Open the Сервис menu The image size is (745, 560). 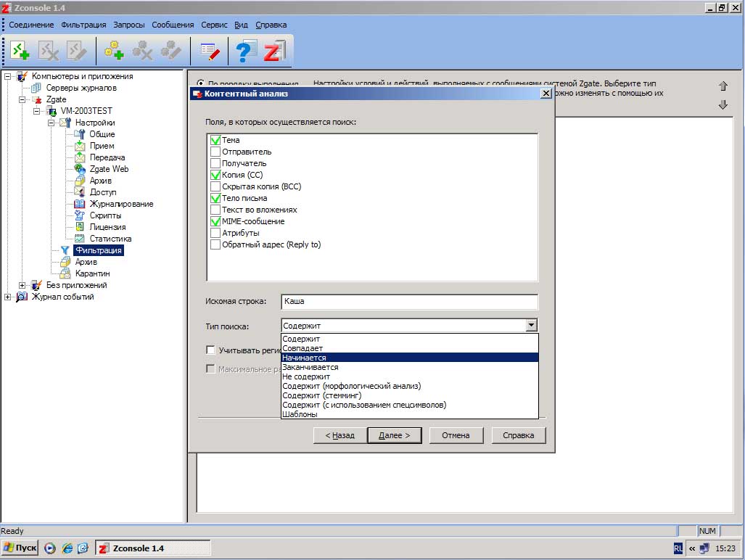pos(214,25)
